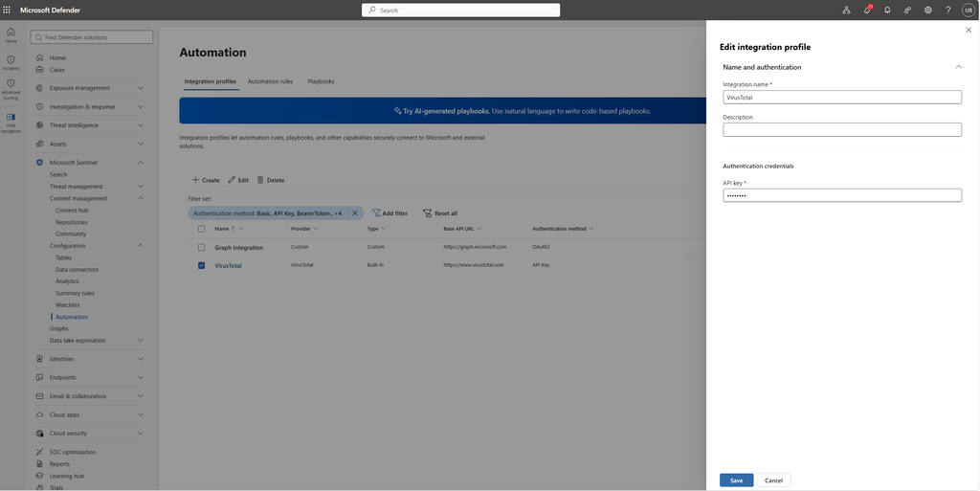The image size is (980, 491).
Task: Uncheck the VirusTotal row checkbox
Action: point(201,265)
